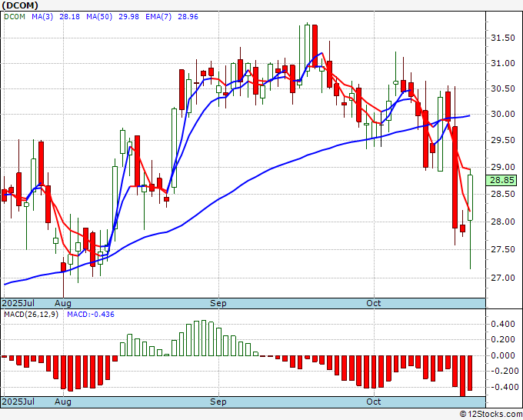
Task: Click the MA(50) value 29.98
Action: (x=128, y=17)
